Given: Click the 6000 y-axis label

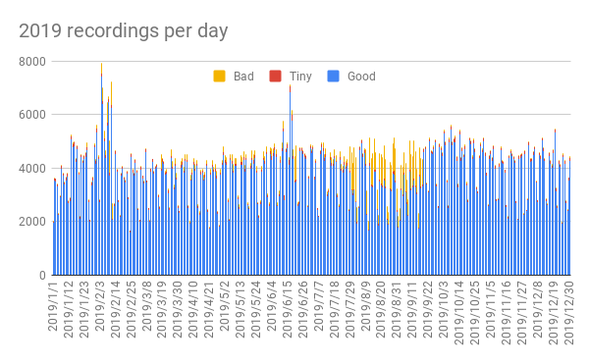Looking at the screenshot, I should click(32, 115).
